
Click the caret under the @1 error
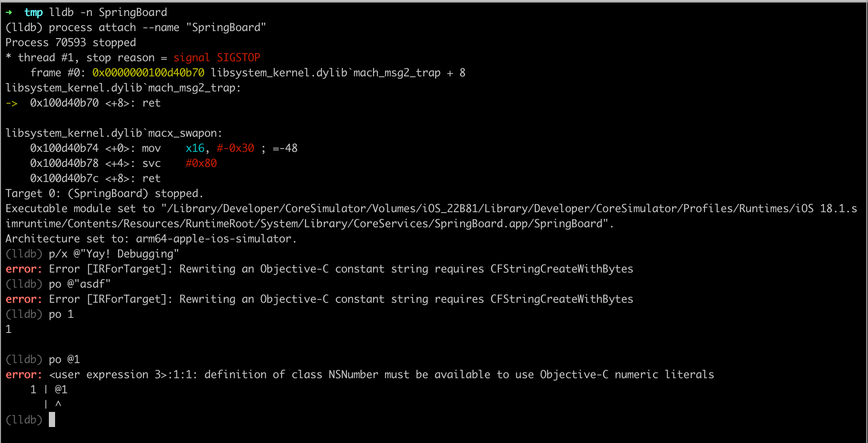click(x=58, y=404)
